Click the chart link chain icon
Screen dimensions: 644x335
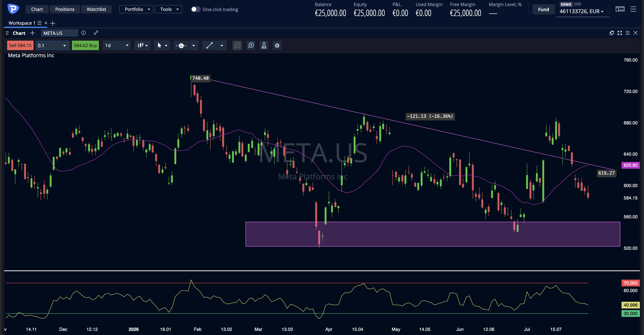pos(96,33)
